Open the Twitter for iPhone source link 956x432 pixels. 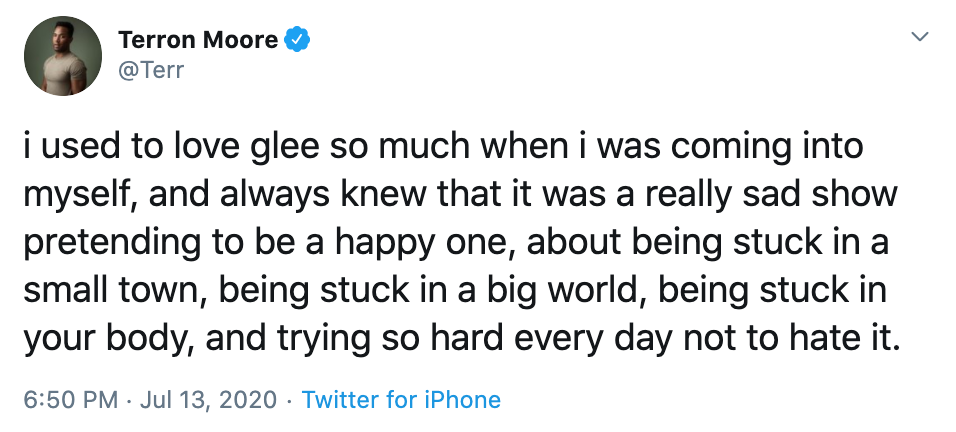pyautogui.click(x=401, y=400)
